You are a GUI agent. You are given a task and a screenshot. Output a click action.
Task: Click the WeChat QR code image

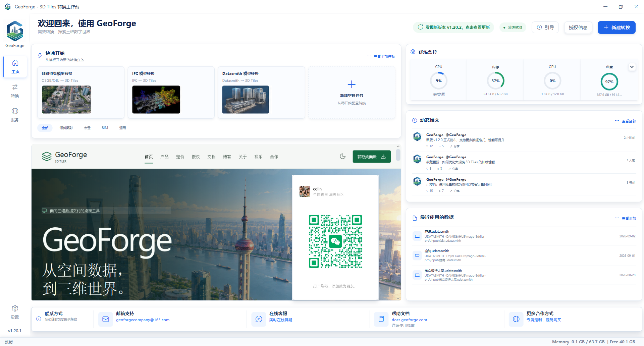pos(335,241)
